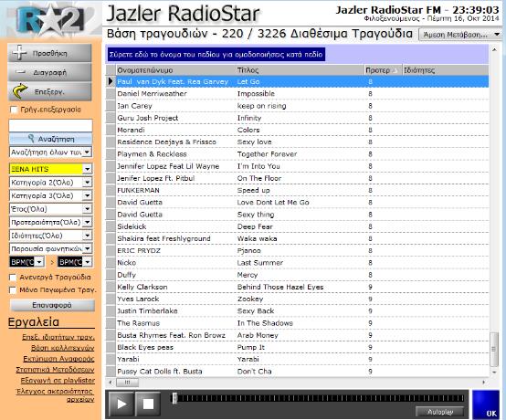Select the Paul van Dyk row
Screen dimensions: 506x420
(297, 81)
